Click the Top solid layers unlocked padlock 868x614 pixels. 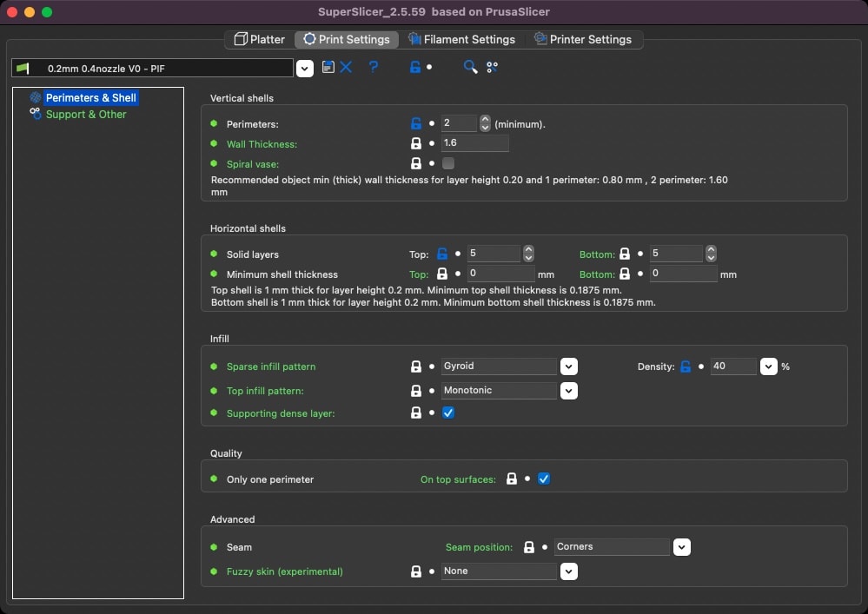(x=441, y=254)
